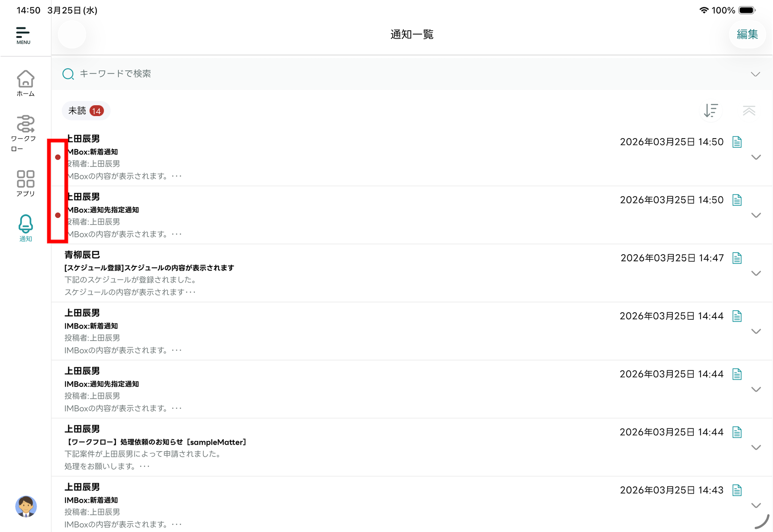Expand first 14:50 IMBox:新着通知 chevron
This screenshot has width=773, height=532.
click(x=756, y=157)
